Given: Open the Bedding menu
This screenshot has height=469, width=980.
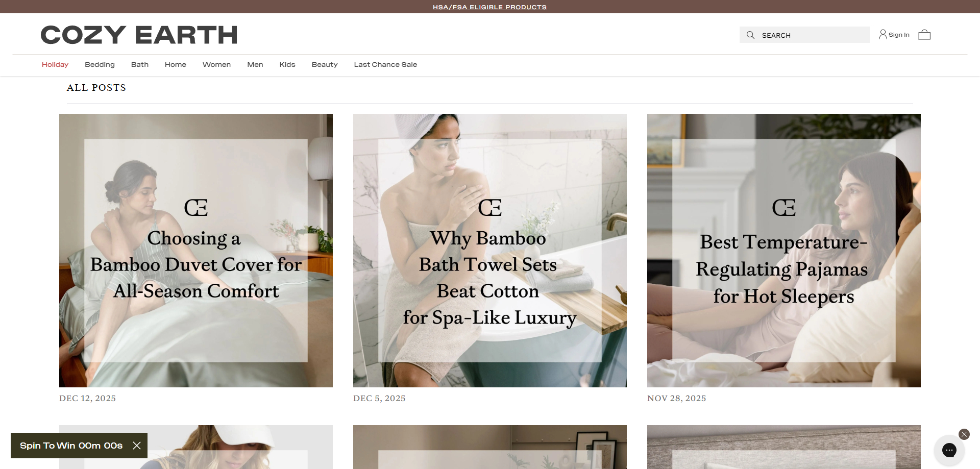Looking at the screenshot, I should (100, 64).
